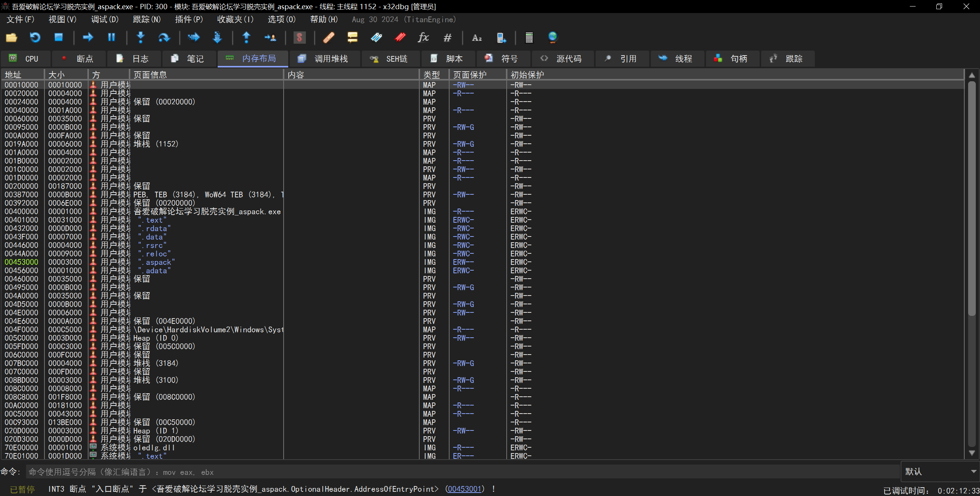Screen dimensions: 980x496
Task: Stop debugging with the square icon
Action: click(58, 37)
